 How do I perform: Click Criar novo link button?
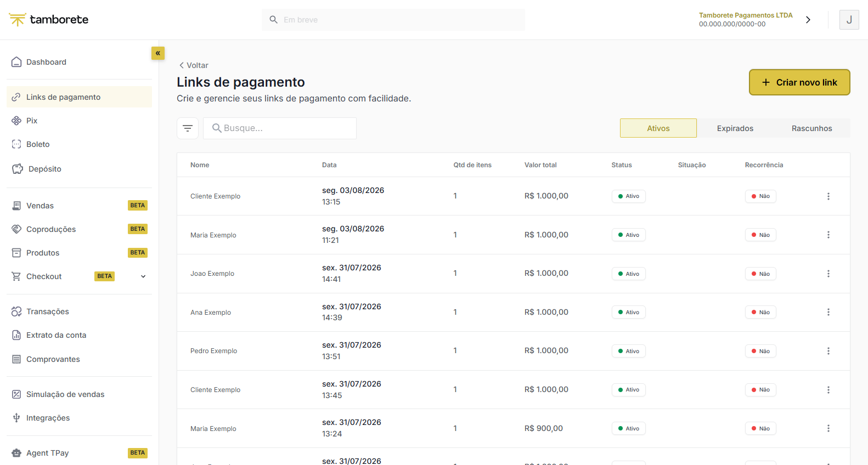[x=799, y=82]
